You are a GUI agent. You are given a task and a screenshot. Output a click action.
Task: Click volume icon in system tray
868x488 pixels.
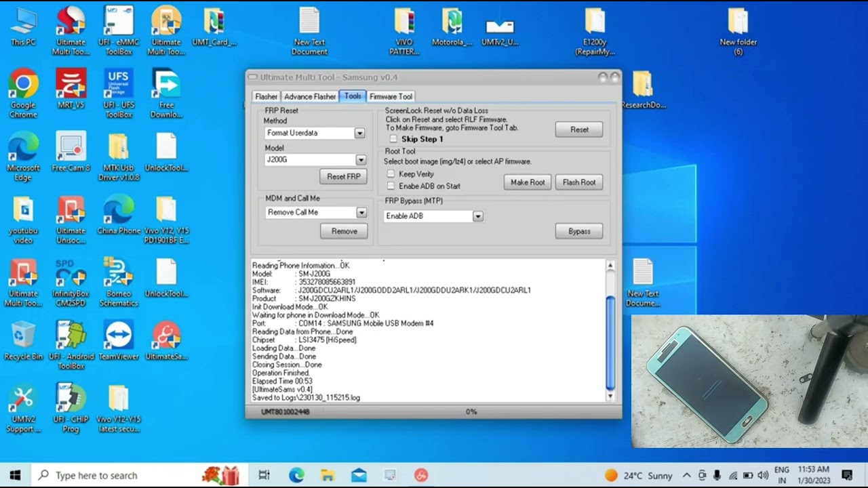(763, 475)
